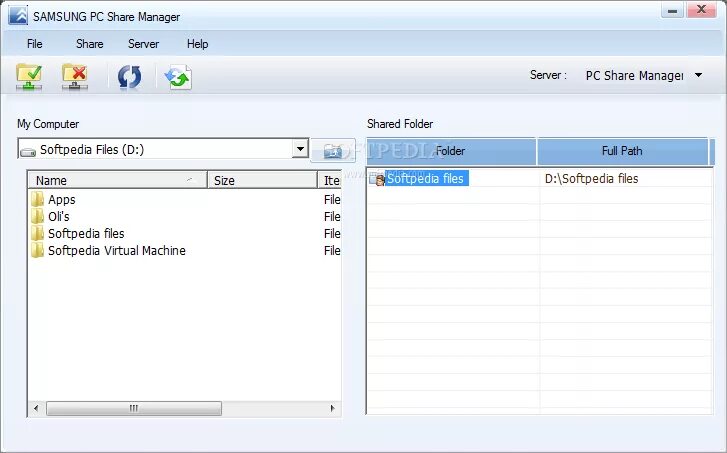Viewport: 727px width, 453px height.
Task: Click the Softpedia Virtual Machine folder icon
Action: pos(38,251)
